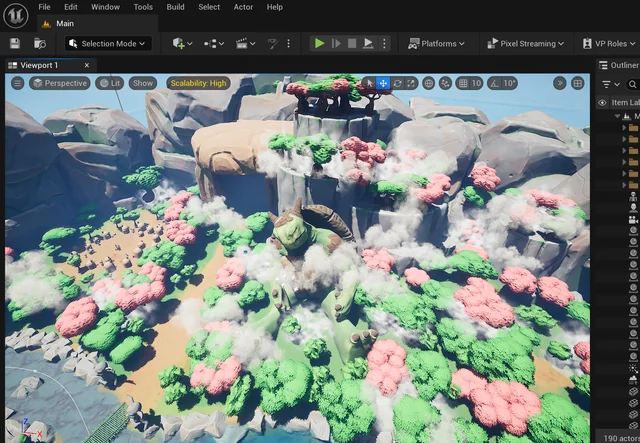Click the Save current level icon
The height and width of the screenshot is (443, 640).
click(14, 43)
